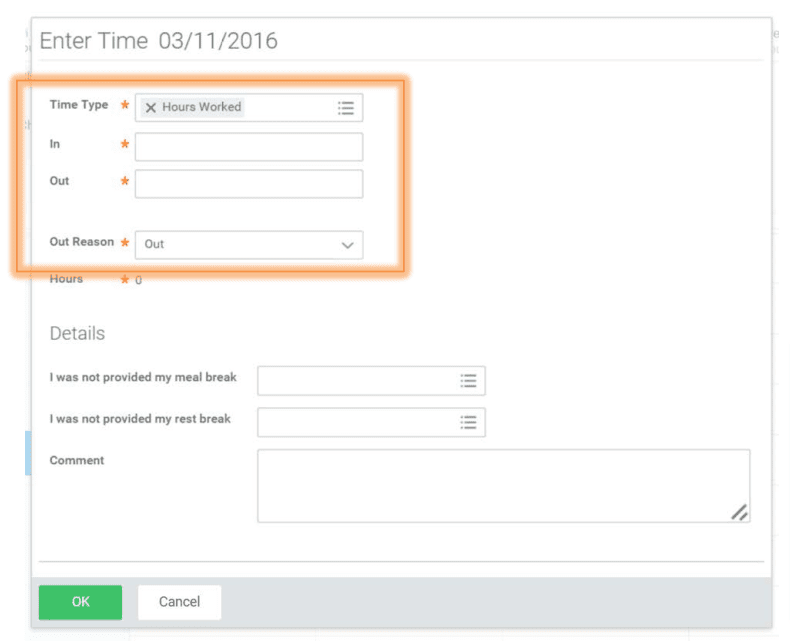The height and width of the screenshot is (641, 790).
Task: Grab the Comment box resize handle
Action: [x=739, y=512]
